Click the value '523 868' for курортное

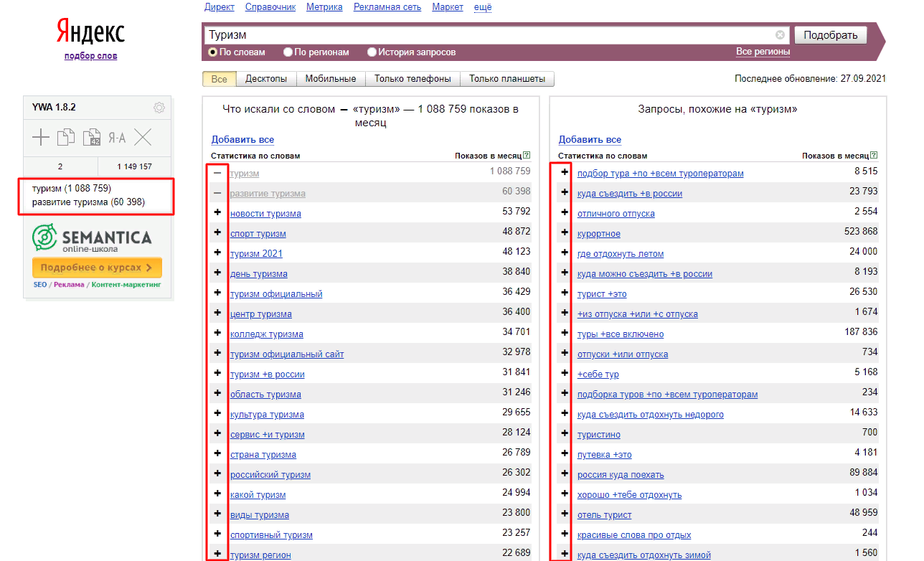[x=861, y=232]
